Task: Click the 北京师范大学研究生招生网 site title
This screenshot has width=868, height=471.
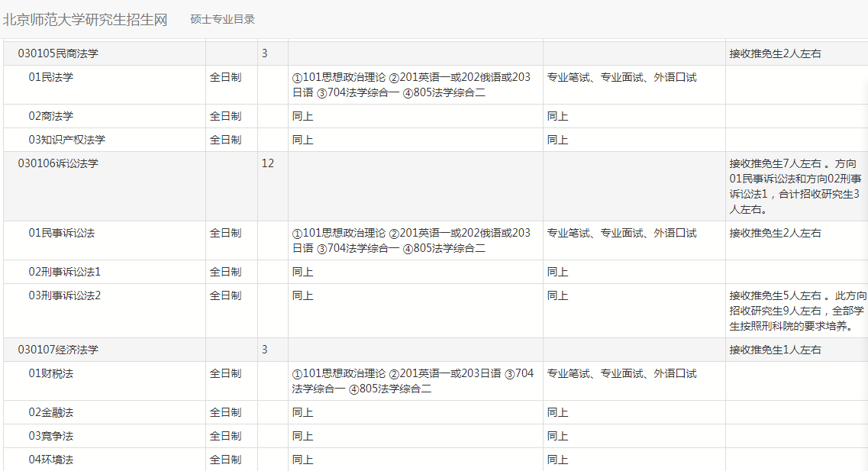Action: (85, 19)
